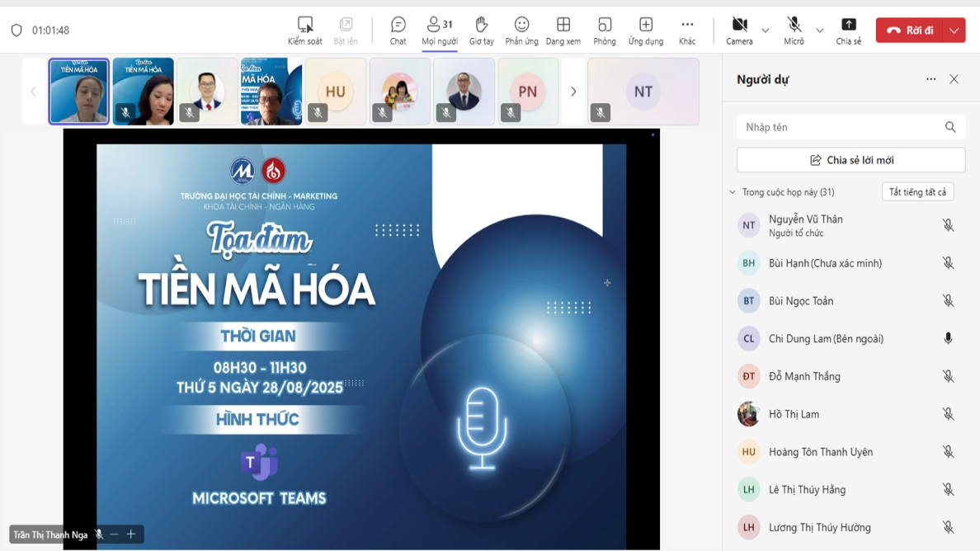Expand Camera options dropdown arrow
The image size is (980, 551).
(766, 31)
